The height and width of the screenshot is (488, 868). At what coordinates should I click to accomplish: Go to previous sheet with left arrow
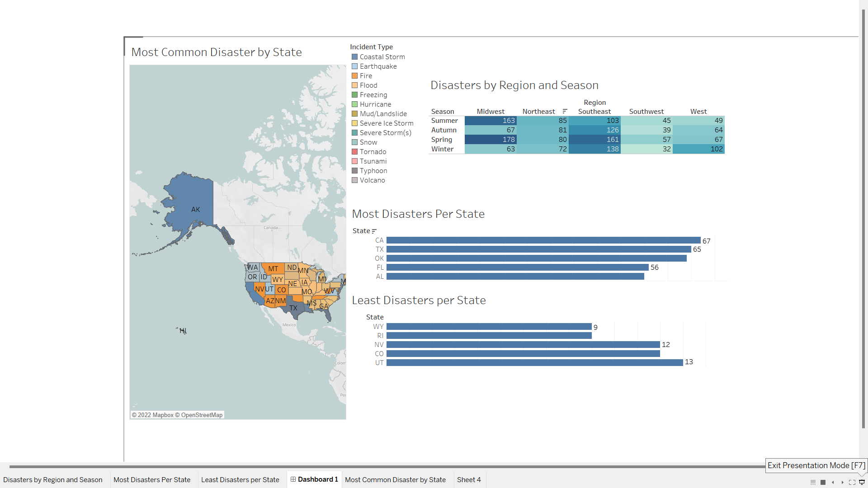[833, 482]
